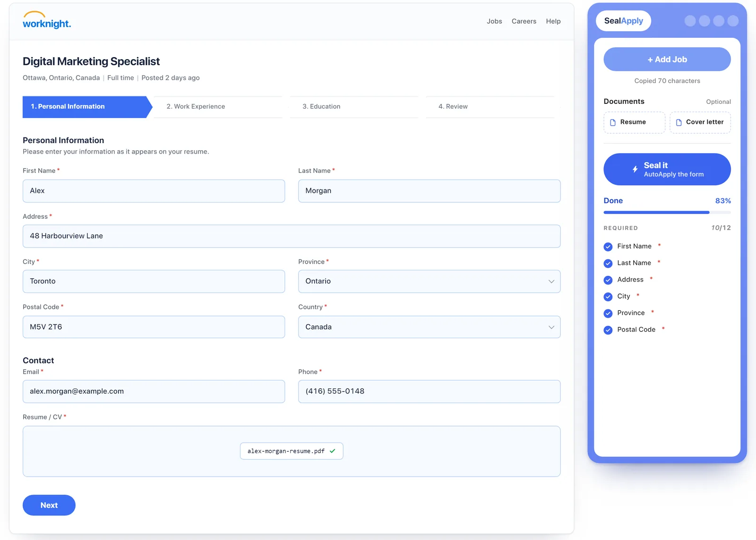Toggle the Postal Code required checkmark
The width and height of the screenshot is (756, 540).
tap(608, 330)
